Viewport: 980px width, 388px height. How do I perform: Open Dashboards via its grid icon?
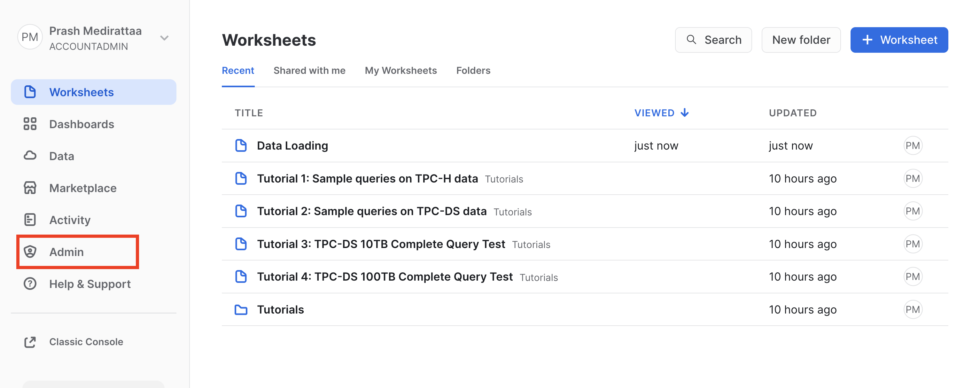[30, 124]
